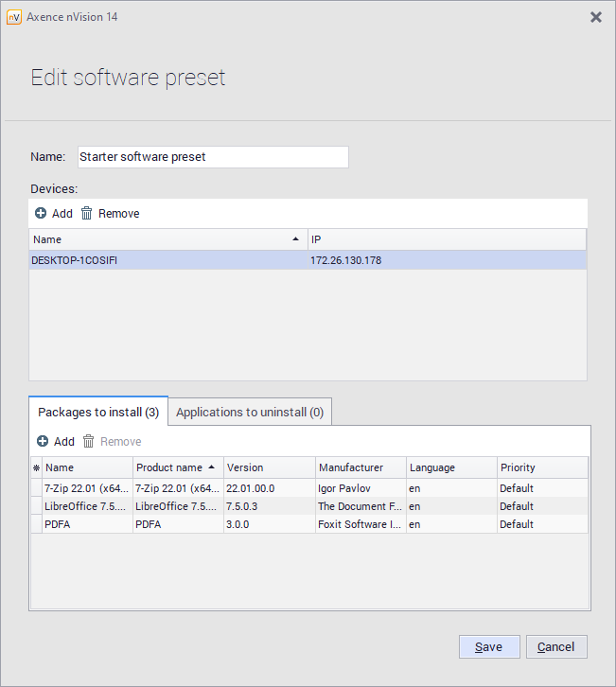Click the preset Name text field

coord(213,157)
